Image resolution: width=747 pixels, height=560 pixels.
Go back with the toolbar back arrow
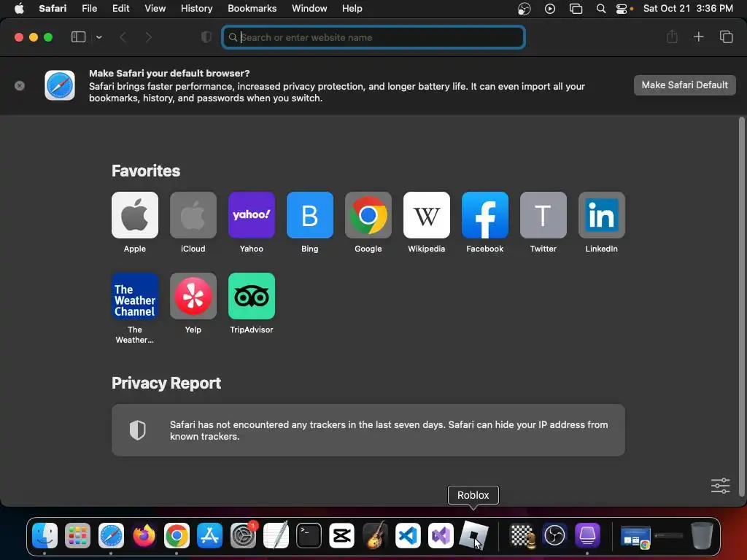tap(123, 37)
